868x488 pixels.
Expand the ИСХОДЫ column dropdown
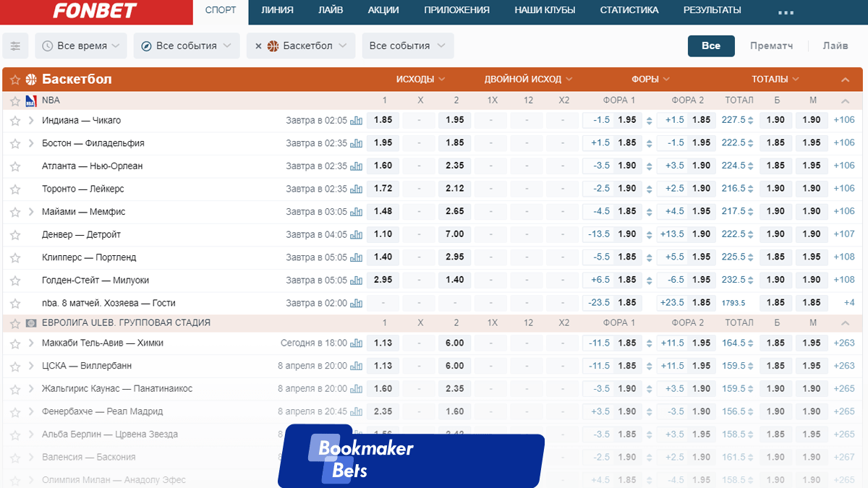420,80
